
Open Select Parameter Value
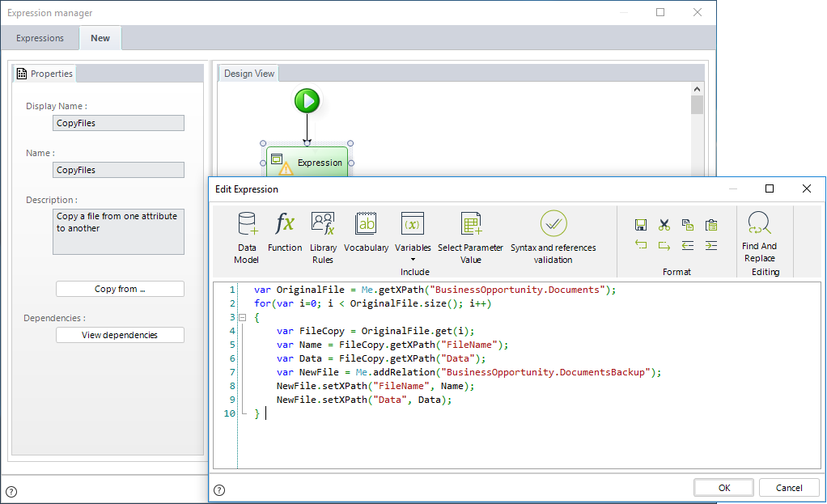pos(470,238)
